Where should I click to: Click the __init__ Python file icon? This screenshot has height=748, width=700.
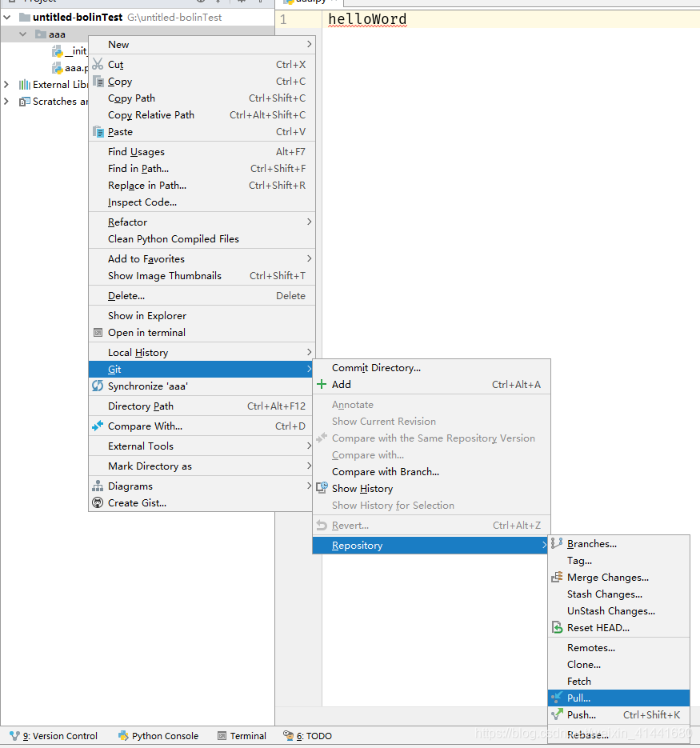tap(58, 51)
